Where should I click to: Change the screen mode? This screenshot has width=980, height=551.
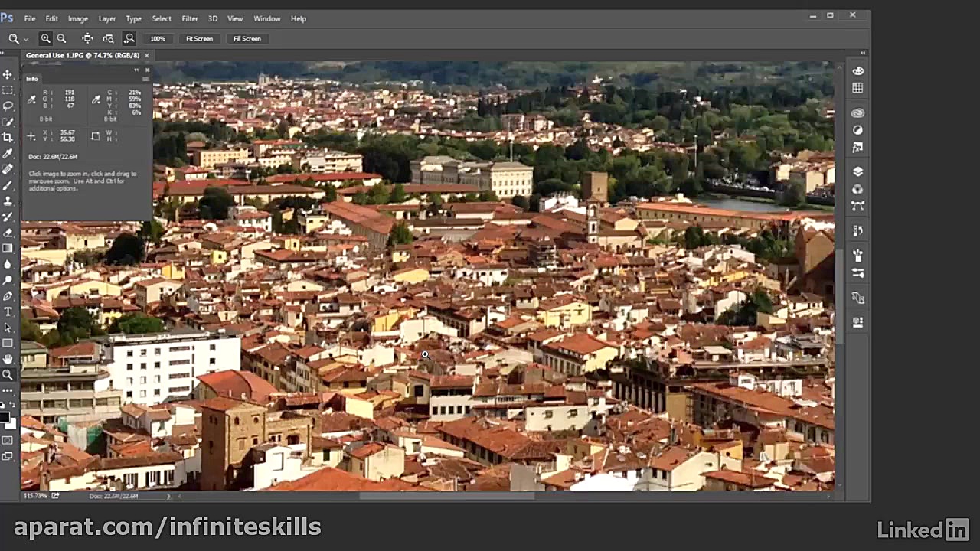tap(8, 456)
